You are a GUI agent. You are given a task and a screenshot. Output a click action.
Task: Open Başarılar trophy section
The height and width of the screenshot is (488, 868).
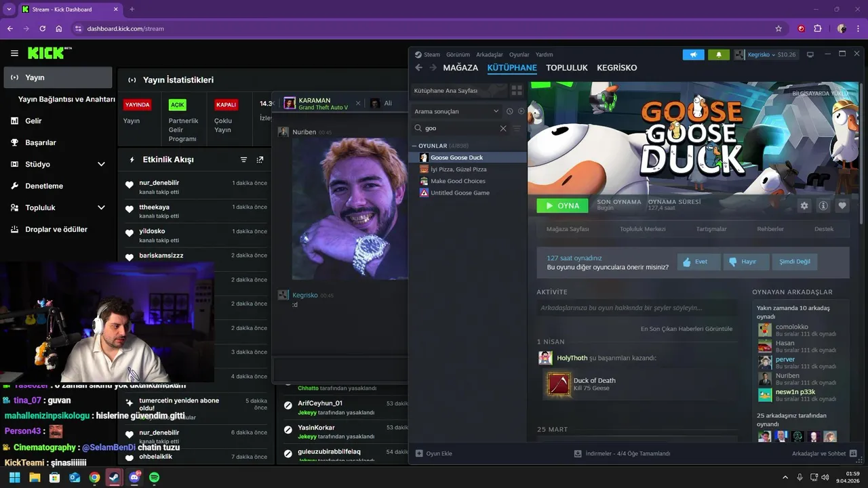click(x=41, y=142)
